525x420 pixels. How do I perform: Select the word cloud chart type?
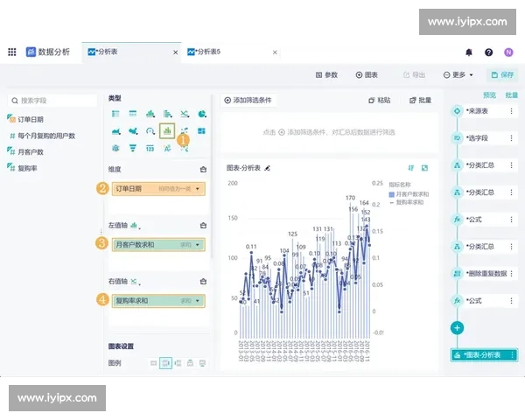[x=167, y=148]
